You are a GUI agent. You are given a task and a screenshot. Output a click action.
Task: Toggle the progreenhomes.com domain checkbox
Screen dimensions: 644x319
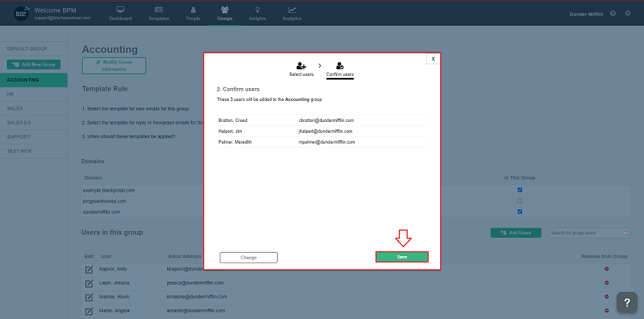519,200
